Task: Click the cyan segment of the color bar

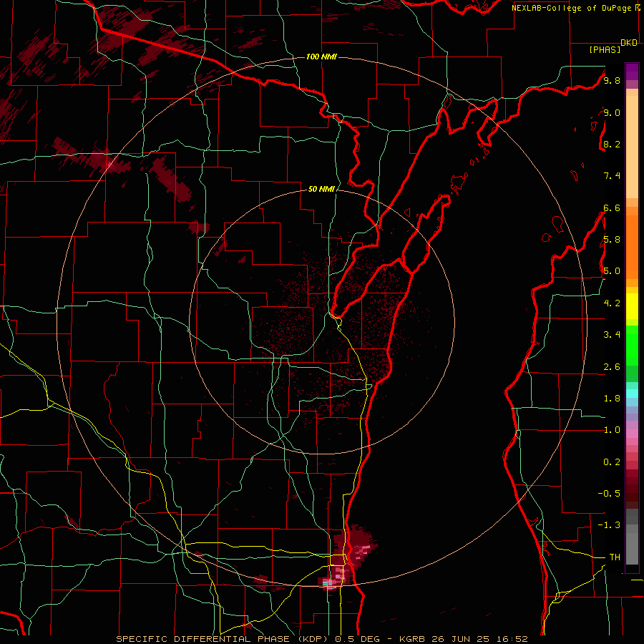Action: tap(632, 394)
